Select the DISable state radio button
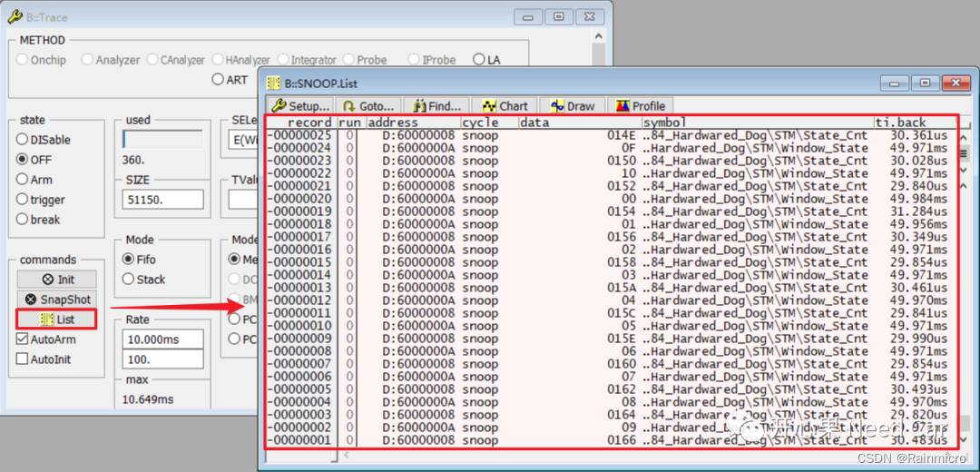 44,140
